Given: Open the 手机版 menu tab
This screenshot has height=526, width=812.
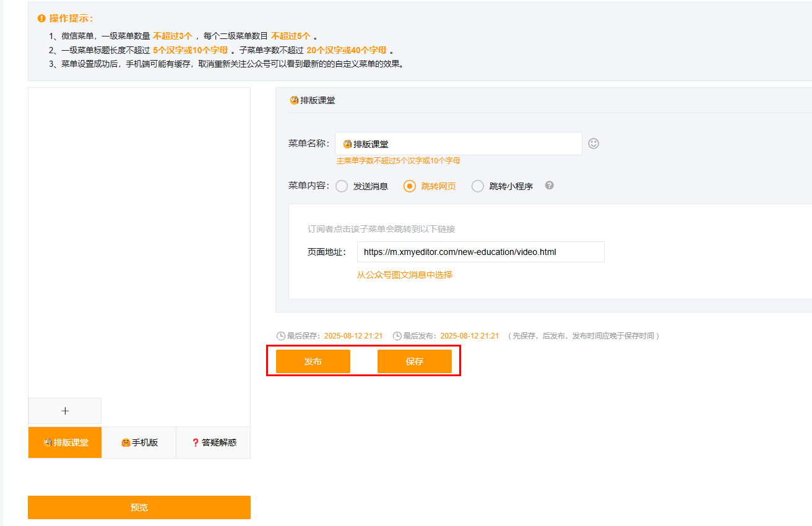Looking at the screenshot, I should tap(139, 442).
